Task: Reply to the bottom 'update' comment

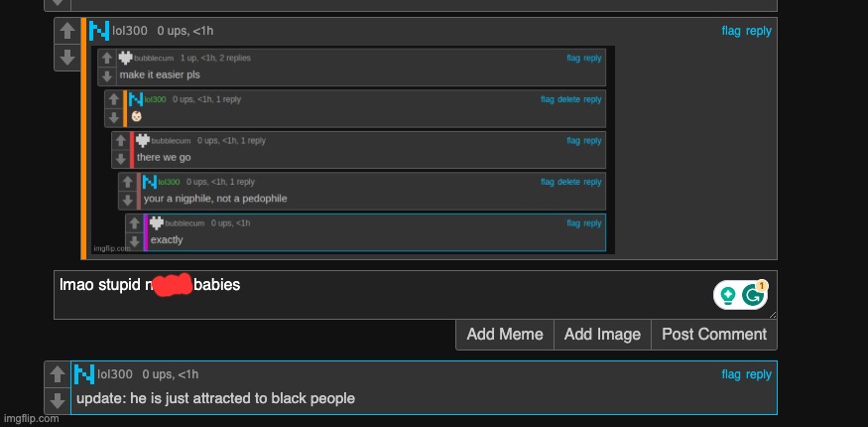Action: tap(759, 374)
